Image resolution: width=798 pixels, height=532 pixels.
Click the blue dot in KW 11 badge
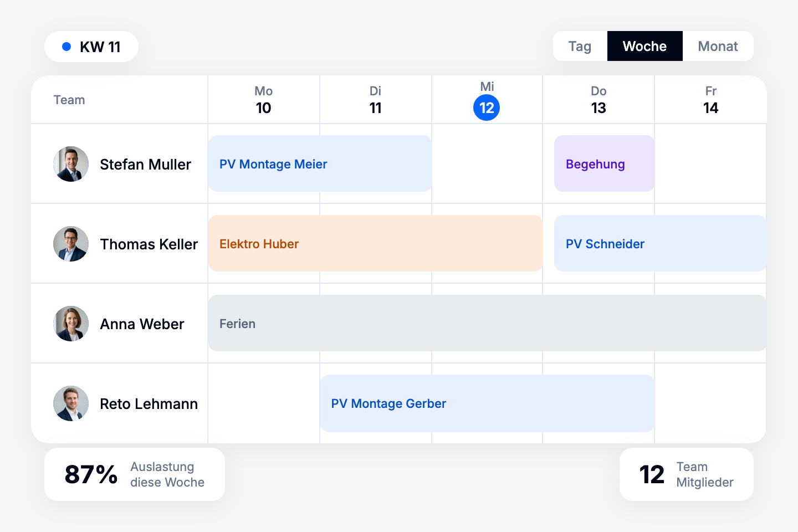(x=66, y=47)
